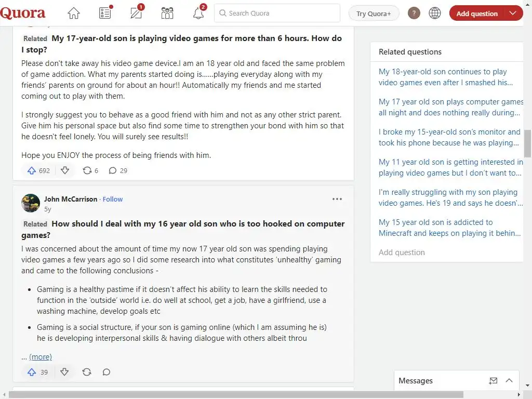532x399 pixels.
Task: Focus the Search Quora field
Action: (x=277, y=13)
